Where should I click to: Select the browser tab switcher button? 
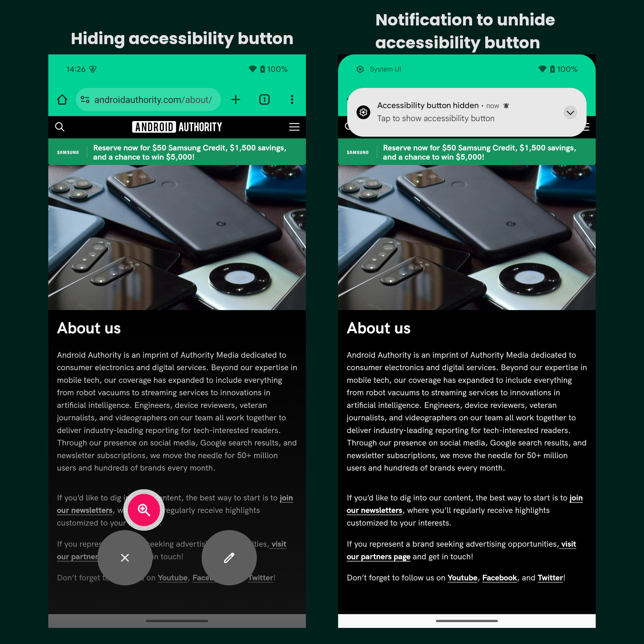point(264,99)
